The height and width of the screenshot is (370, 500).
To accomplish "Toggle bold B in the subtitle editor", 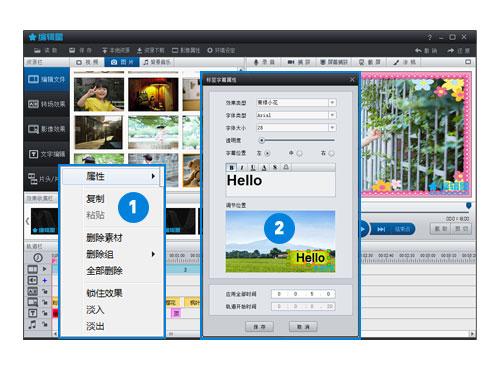I will [x=231, y=167].
